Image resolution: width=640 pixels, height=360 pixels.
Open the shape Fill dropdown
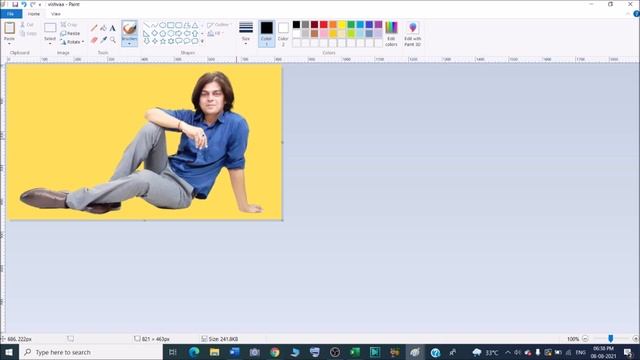tap(216, 33)
